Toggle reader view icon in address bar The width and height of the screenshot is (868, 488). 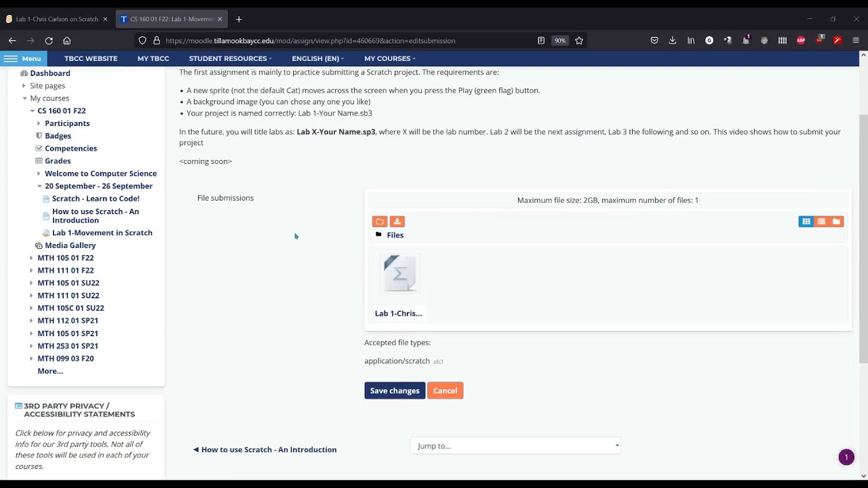[541, 41]
